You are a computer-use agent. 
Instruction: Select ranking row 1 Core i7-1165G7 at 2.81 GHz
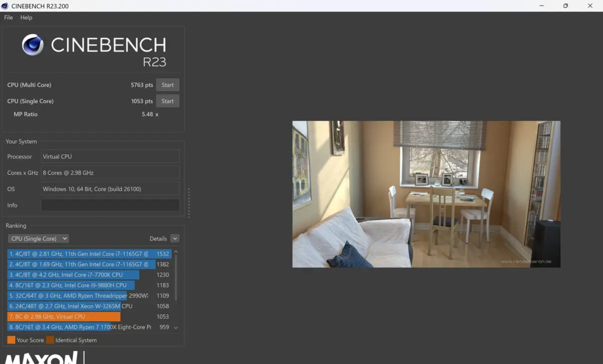[x=89, y=254]
